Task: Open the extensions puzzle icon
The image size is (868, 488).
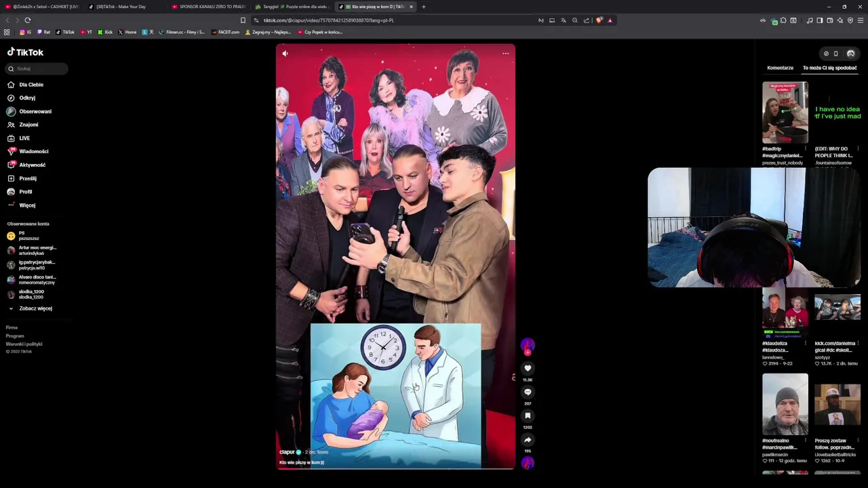Action: coord(783,20)
